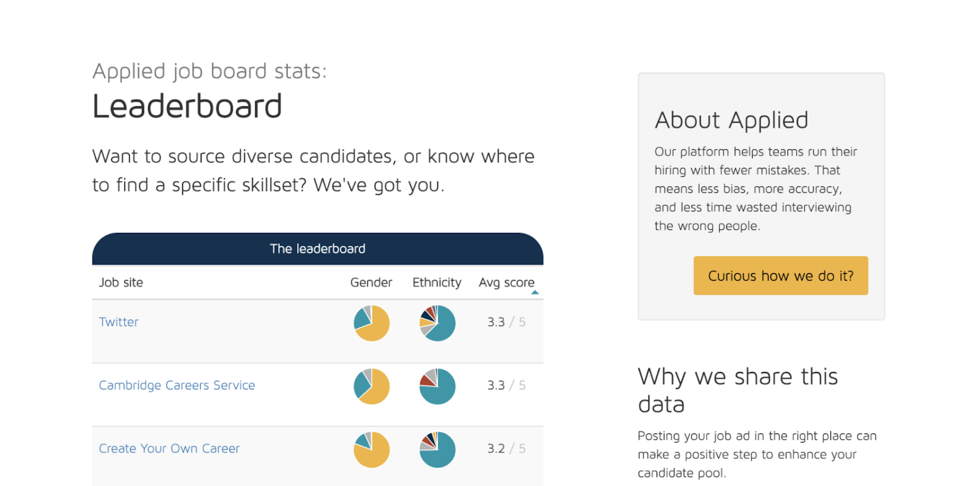
Task: Click the "Why we share this data" heading
Action: pyautogui.click(x=737, y=390)
